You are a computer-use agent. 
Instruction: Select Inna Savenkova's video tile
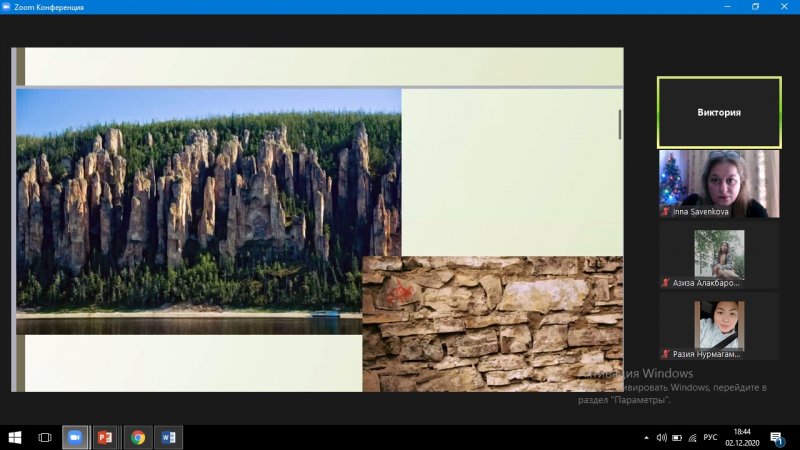pyautogui.click(x=718, y=184)
